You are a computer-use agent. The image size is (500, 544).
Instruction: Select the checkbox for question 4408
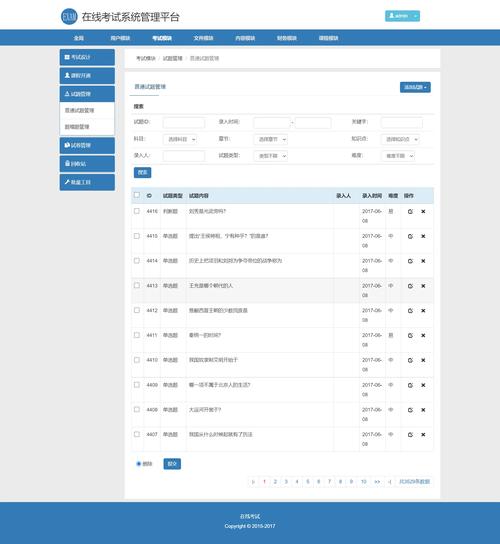point(137,409)
